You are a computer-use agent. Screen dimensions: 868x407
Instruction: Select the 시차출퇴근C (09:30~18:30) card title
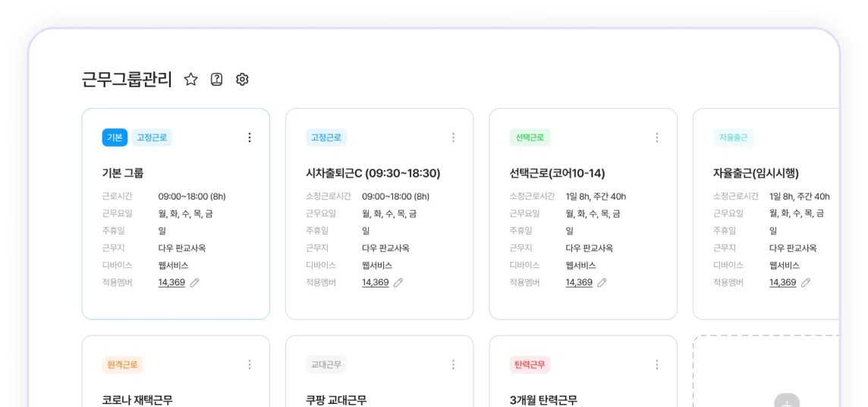click(373, 173)
